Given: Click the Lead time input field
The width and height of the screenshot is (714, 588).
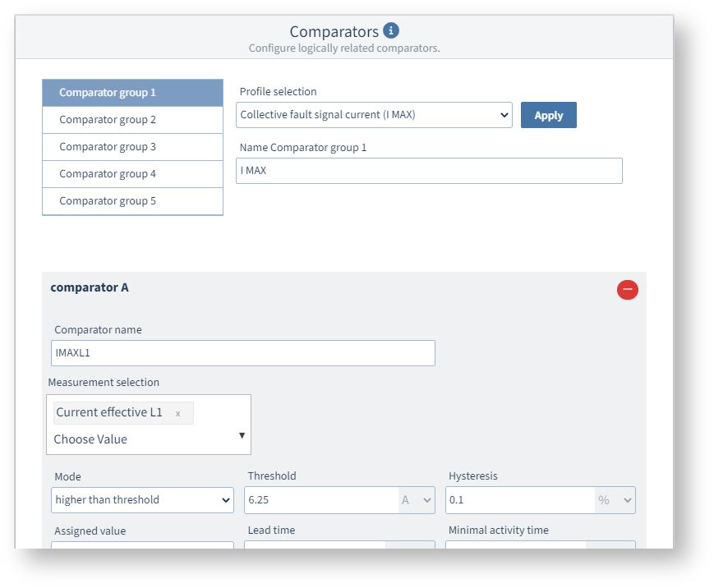Looking at the screenshot, I should click(x=315, y=545).
